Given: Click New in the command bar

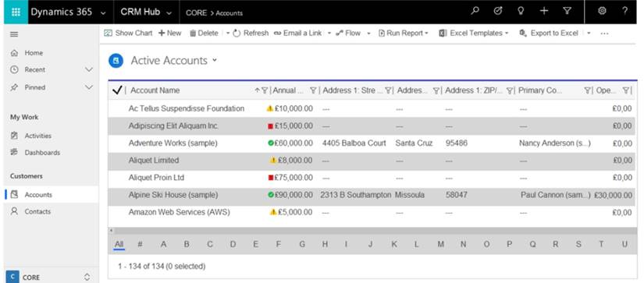Looking at the screenshot, I should pyautogui.click(x=169, y=34).
